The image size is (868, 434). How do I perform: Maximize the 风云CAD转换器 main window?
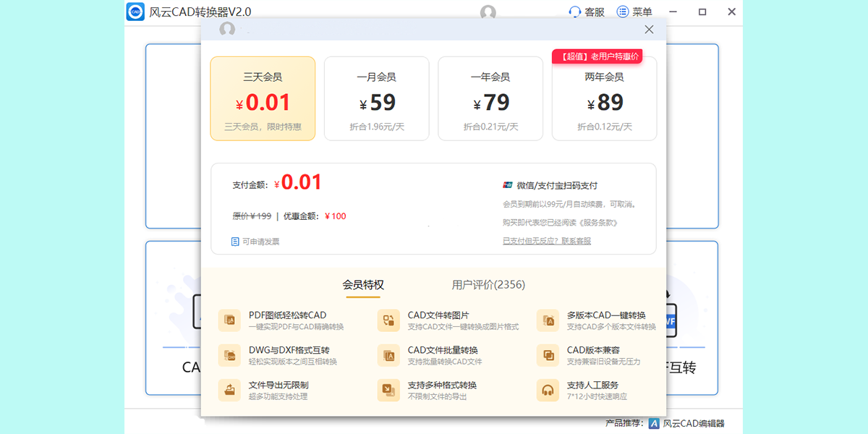tap(702, 12)
